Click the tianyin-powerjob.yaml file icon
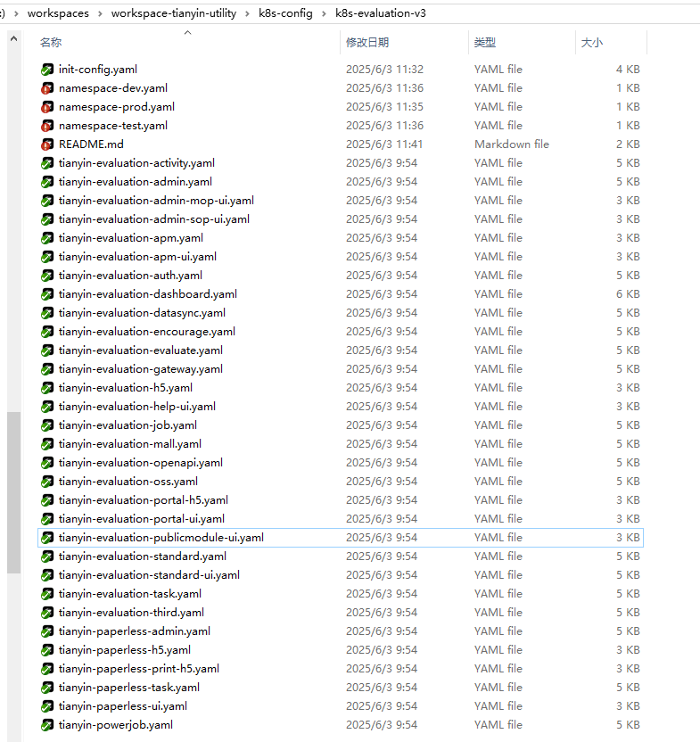 47,725
